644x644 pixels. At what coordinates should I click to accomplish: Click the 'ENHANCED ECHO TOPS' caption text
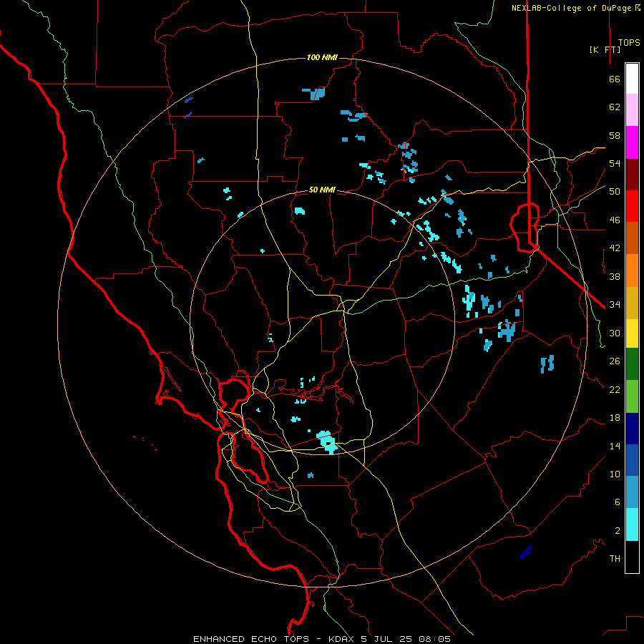(x=251, y=639)
